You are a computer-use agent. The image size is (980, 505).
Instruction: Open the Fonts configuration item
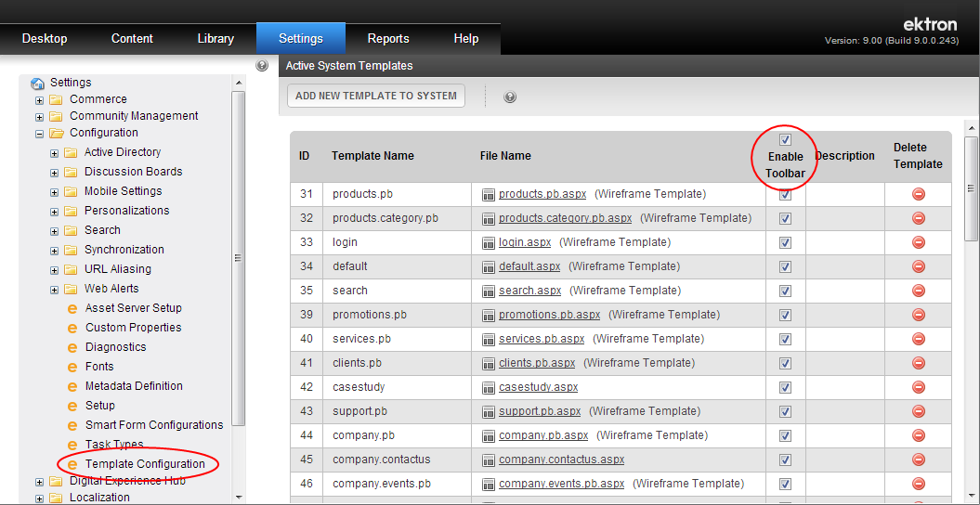pyautogui.click(x=99, y=367)
